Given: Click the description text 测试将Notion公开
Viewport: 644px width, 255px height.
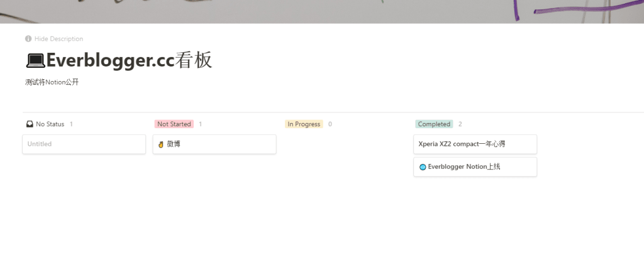Looking at the screenshot, I should pyautogui.click(x=52, y=82).
